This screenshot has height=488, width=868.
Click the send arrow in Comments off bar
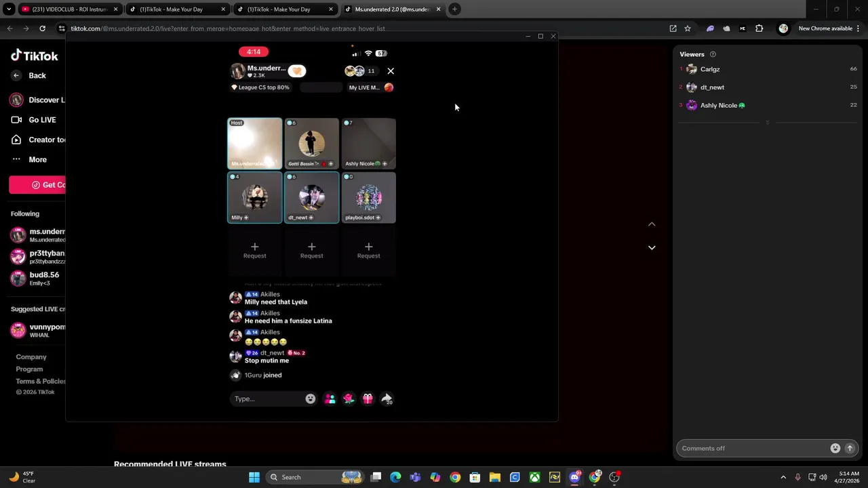850,449
